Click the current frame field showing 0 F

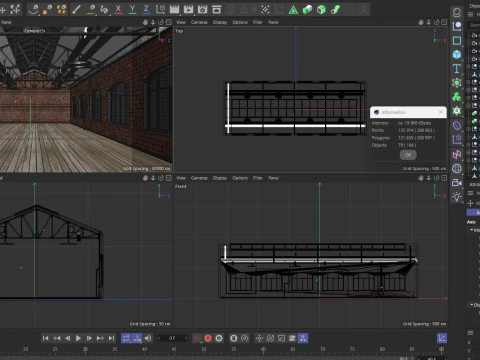tap(172, 338)
